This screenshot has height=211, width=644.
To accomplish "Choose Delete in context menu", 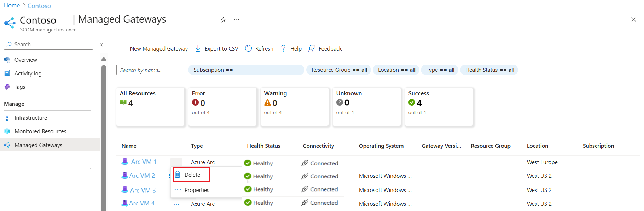I will click(x=191, y=175).
